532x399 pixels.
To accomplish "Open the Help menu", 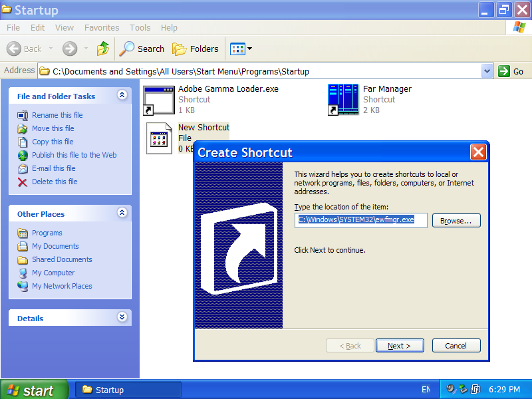I will tap(169, 27).
